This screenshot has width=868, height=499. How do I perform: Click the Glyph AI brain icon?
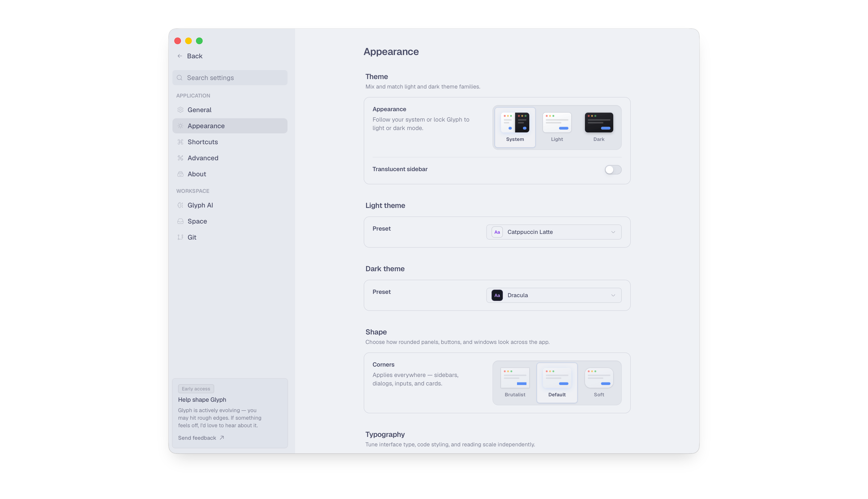(x=180, y=205)
